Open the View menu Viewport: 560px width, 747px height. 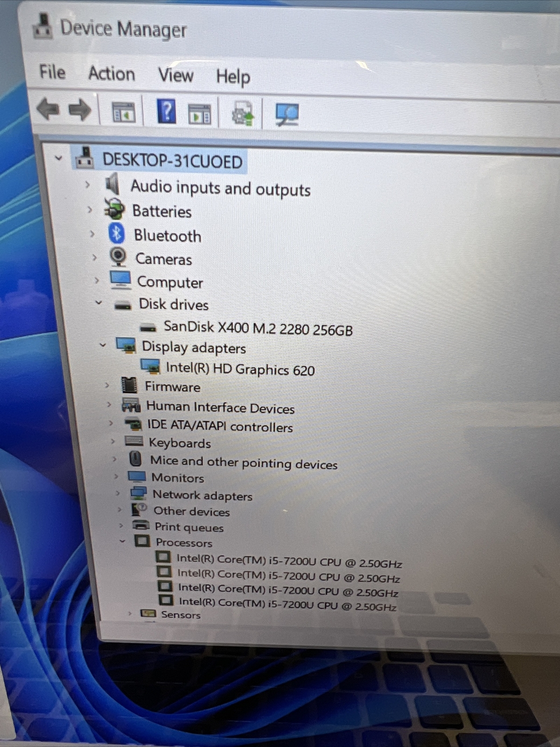coord(175,75)
